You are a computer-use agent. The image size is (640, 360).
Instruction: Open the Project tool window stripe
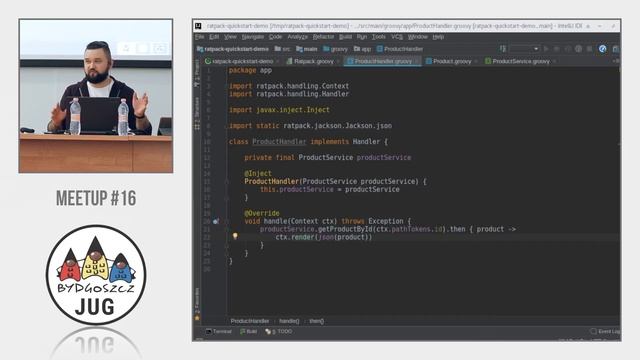point(197,73)
